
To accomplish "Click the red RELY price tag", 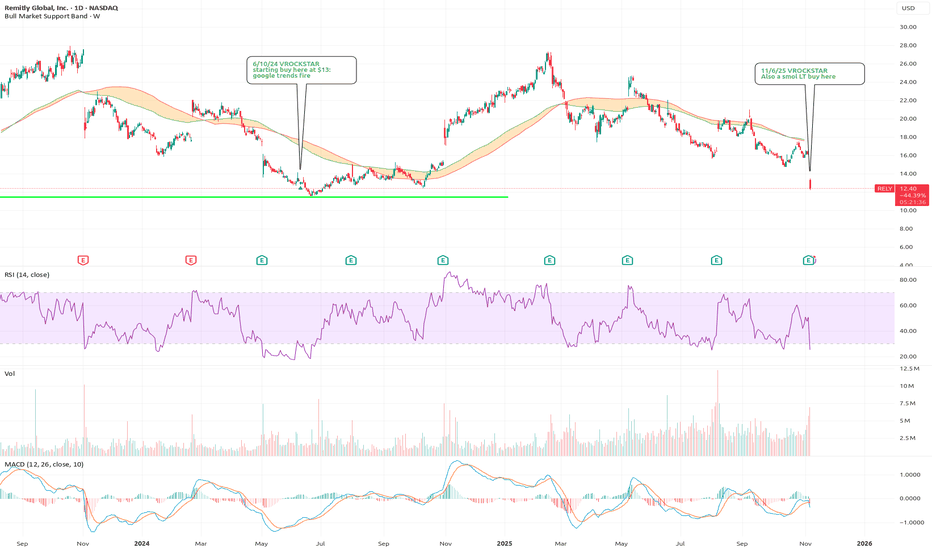I will 884,188.
